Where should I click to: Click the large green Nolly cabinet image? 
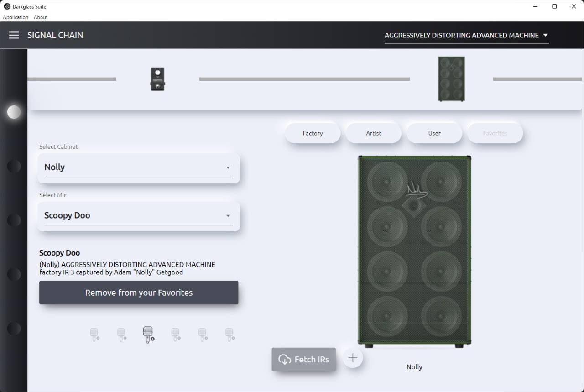(414, 252)
